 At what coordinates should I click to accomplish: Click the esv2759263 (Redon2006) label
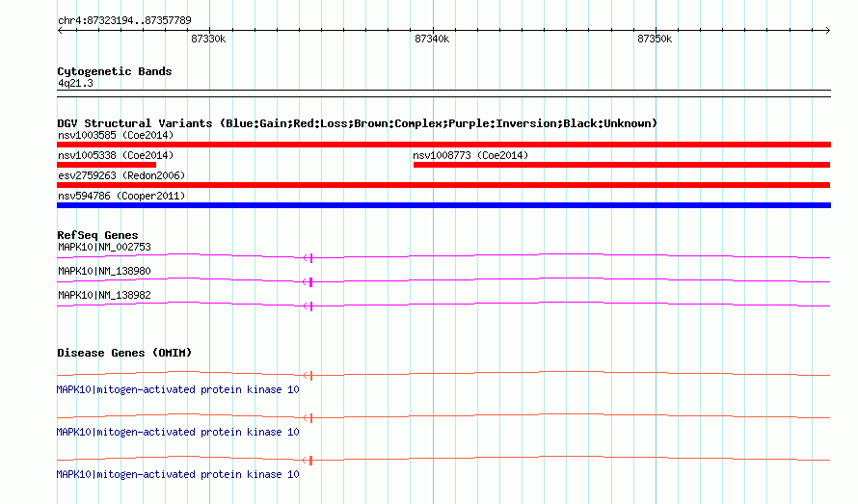click(x=121, y=175)
